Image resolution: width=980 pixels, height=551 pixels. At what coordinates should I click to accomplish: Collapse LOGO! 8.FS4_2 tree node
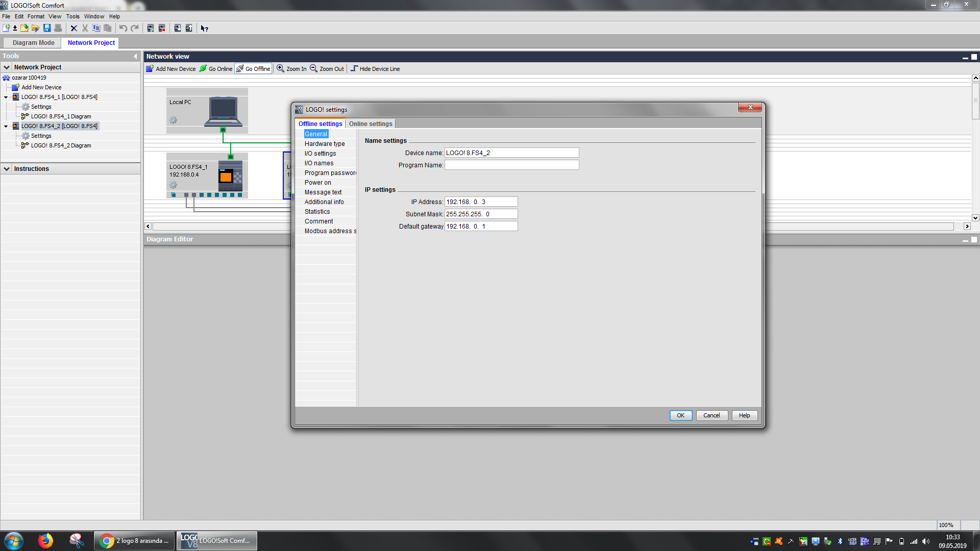6,126
